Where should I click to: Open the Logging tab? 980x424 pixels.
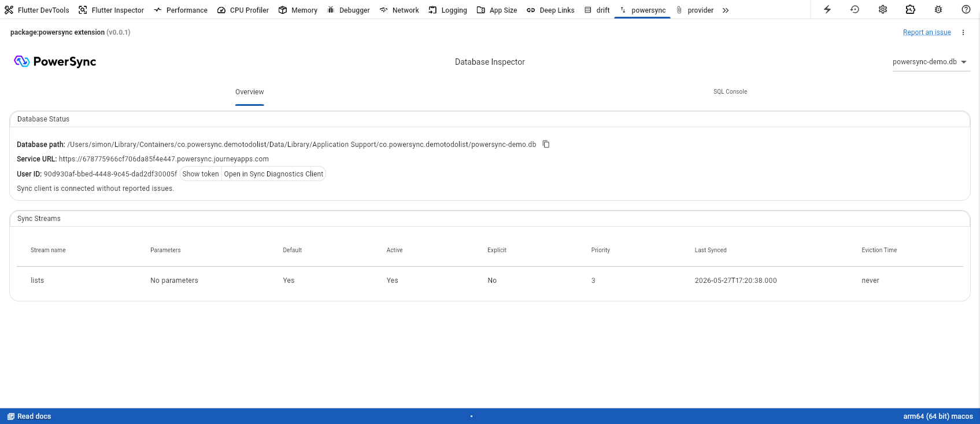pos(448,10)
